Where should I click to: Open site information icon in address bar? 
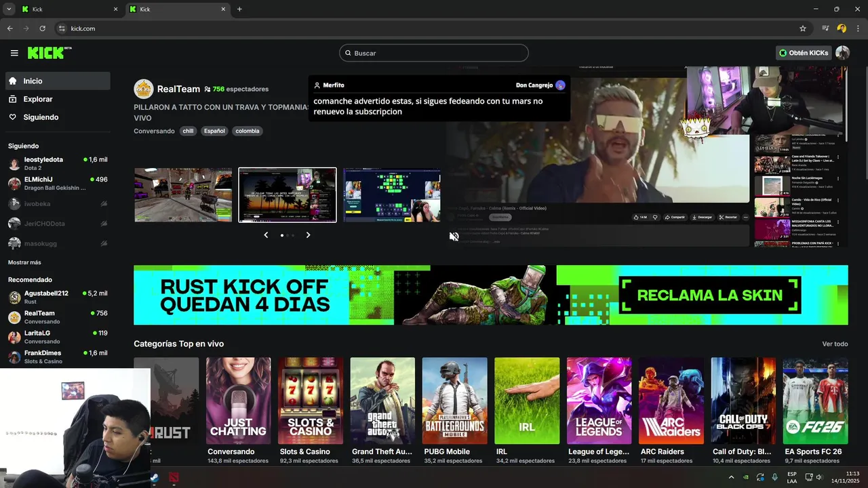point(62,28)
